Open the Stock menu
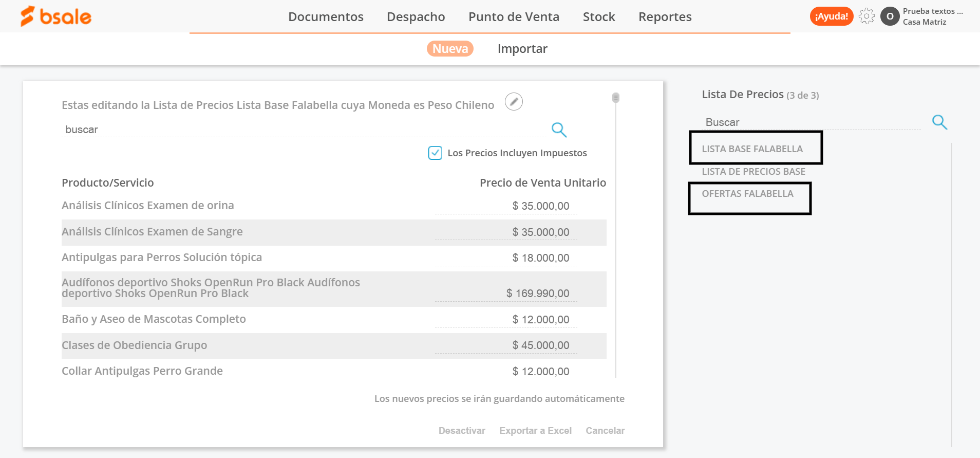Screen dimensions: 980x458 coord(599,17)
